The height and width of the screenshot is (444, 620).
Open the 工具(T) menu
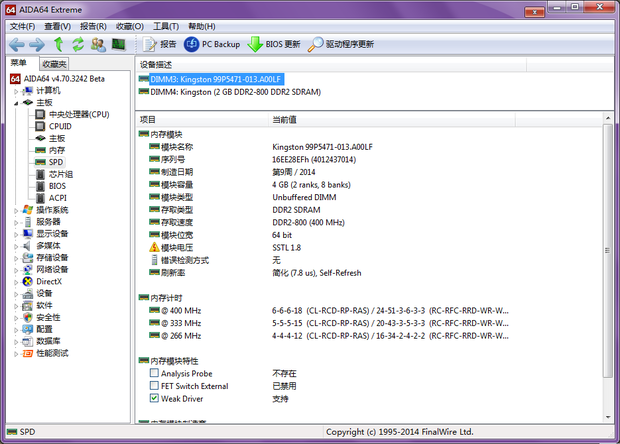coord(166,26)
